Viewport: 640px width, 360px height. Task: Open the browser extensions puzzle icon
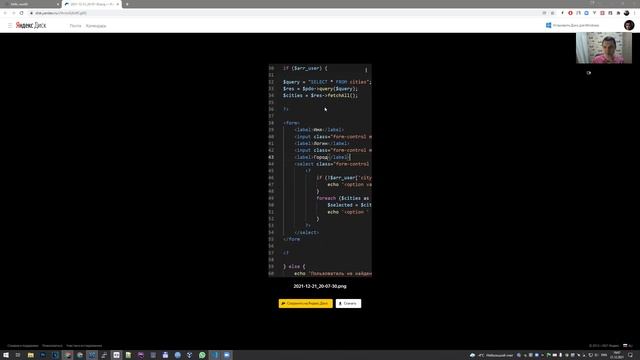(618, 13)
